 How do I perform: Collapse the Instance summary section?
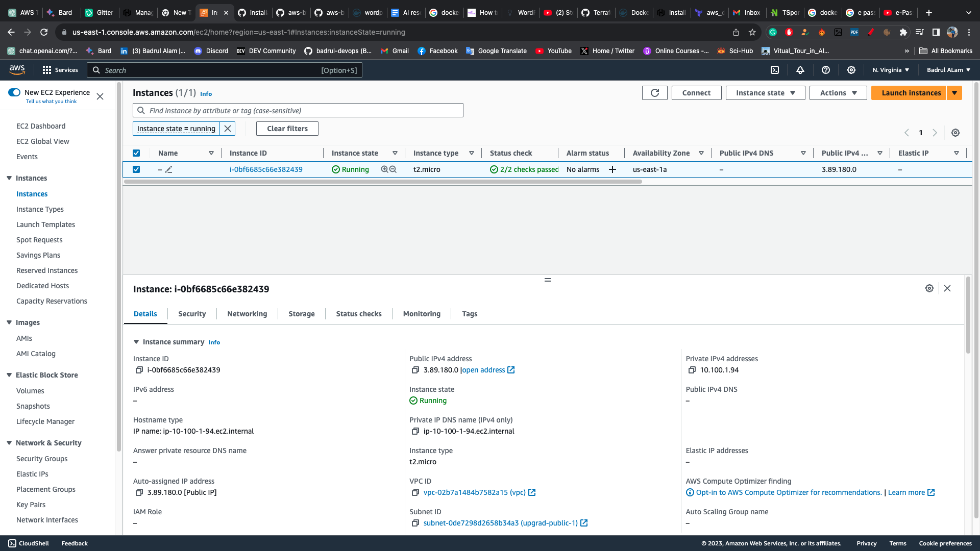point(136,342)
